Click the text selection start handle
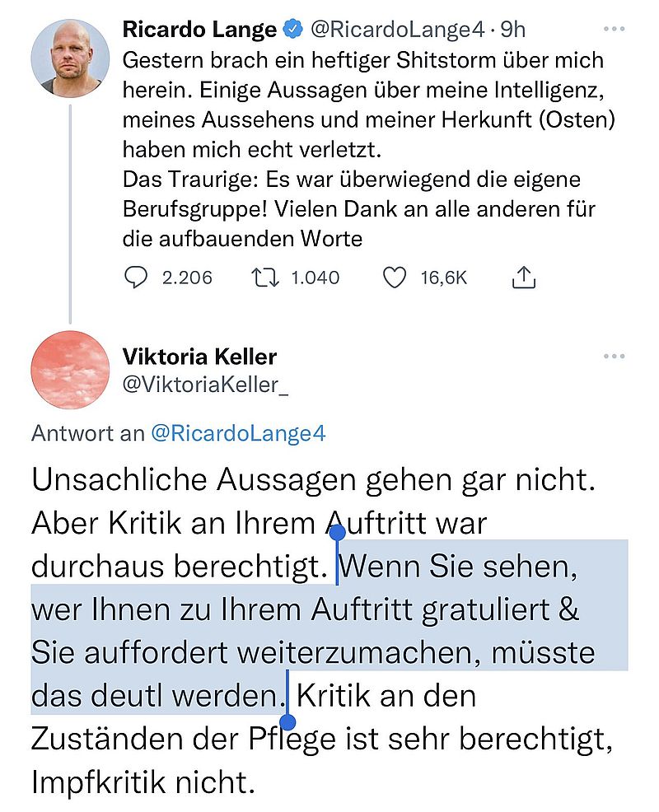This screenshot has width=659, height=812. coord(337,534)
